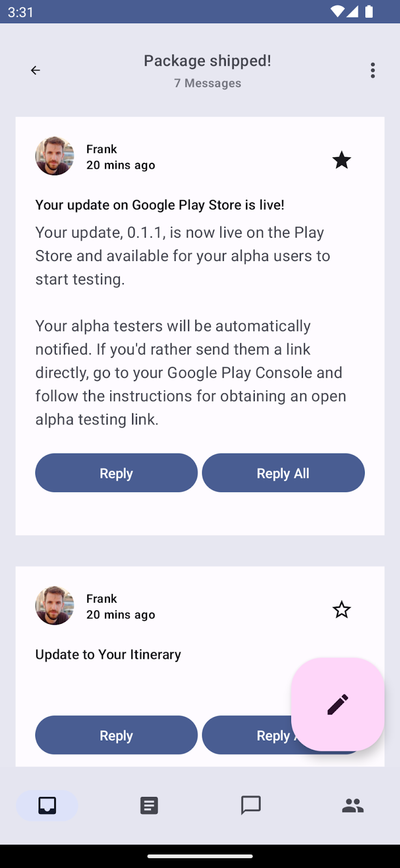
Task: Select the Inbox tab in bottom navigation
Action: (x=47, y=806)
